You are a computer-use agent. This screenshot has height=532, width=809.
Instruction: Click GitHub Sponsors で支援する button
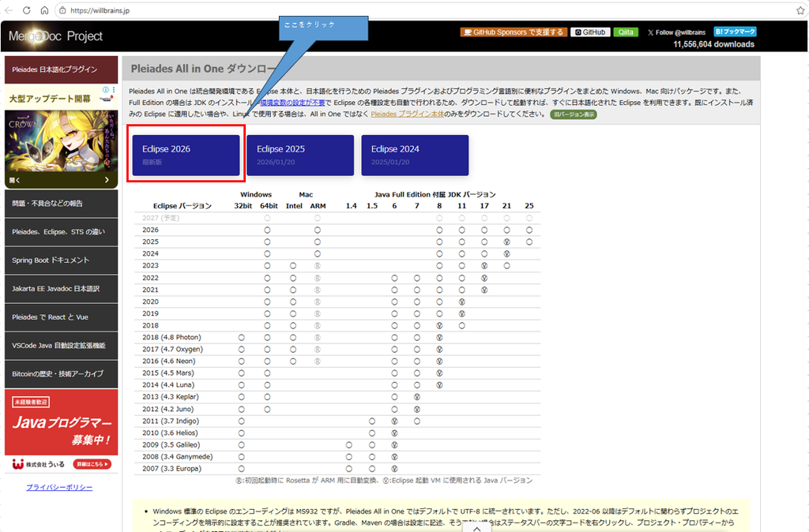(514, 32)
